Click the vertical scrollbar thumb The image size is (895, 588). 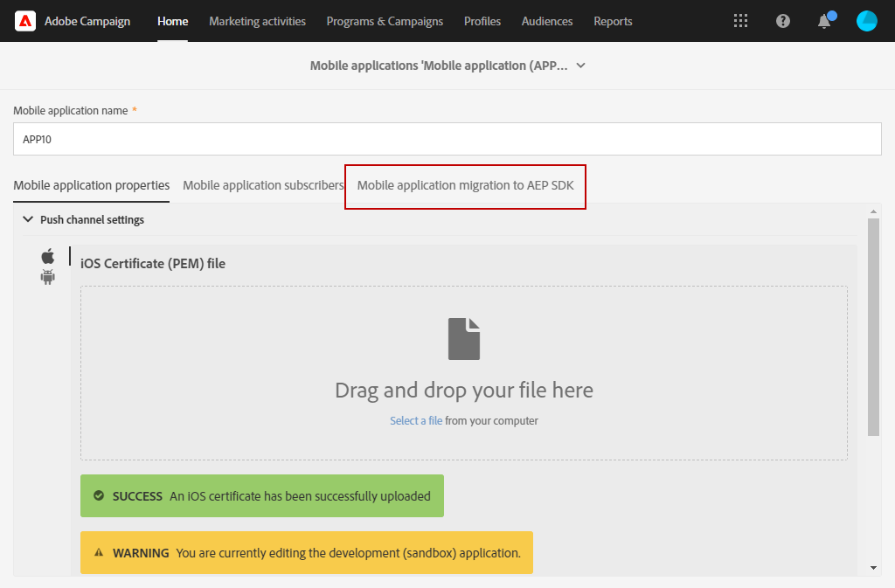tap(873, 328)
